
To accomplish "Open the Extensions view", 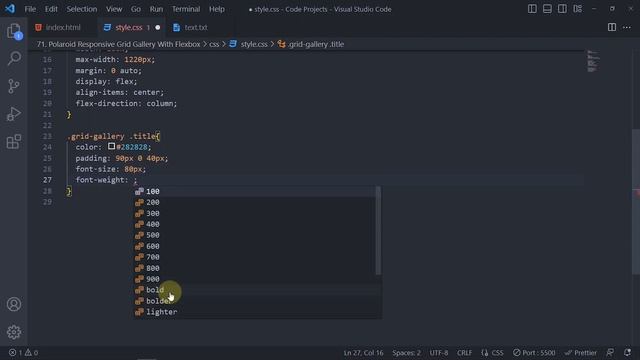I will click(14, 142).
